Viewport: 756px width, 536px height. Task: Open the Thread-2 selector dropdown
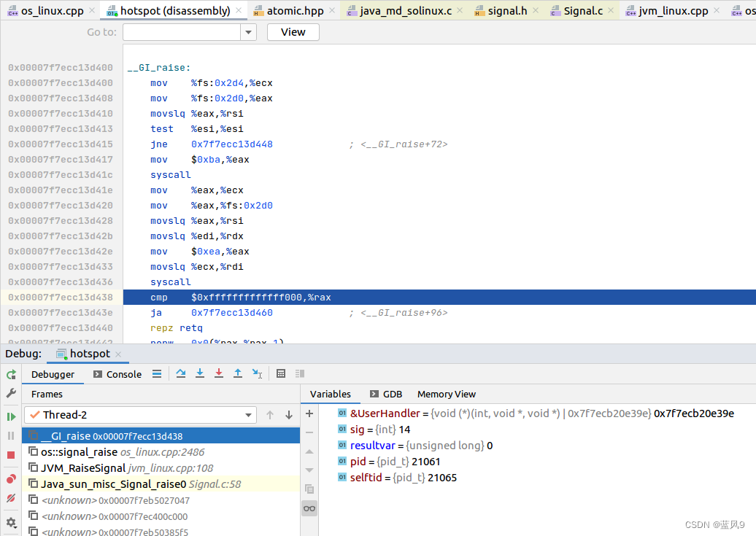pyautogui.click(x=140, y=415)
